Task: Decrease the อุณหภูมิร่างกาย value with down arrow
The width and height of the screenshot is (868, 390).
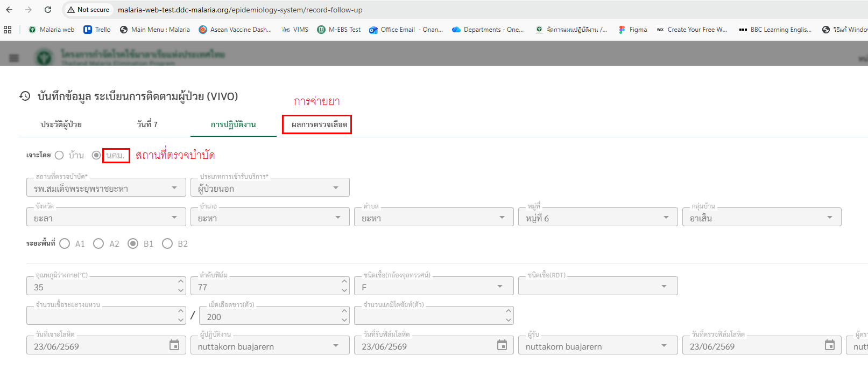Action: click(181, 290)
